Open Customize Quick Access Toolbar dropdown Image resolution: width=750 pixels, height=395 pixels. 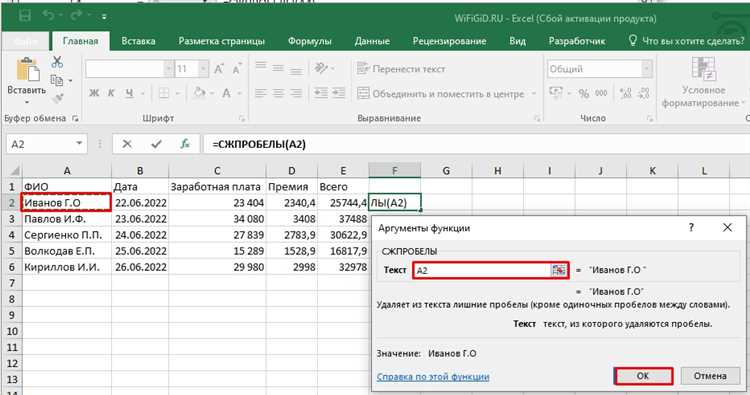[x=104, y=17]
